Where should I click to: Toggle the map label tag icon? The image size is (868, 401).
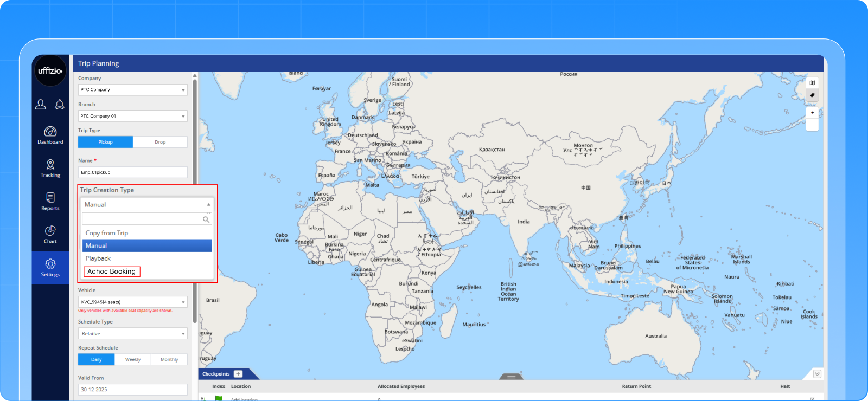pos(812,95)
